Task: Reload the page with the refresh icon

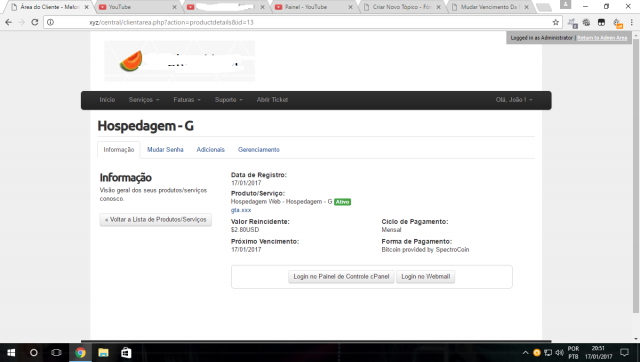Action: click(x=35, y=22)
